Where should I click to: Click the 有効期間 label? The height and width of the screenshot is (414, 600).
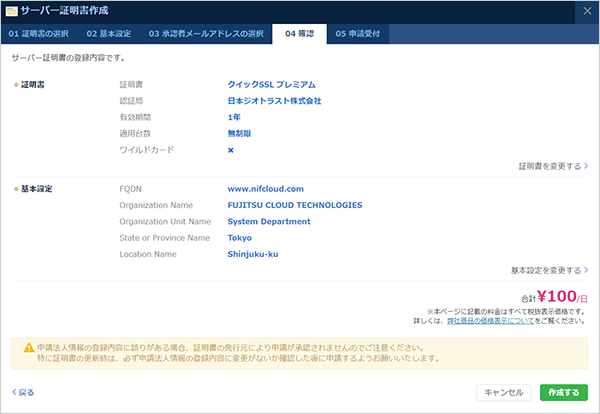135,117
